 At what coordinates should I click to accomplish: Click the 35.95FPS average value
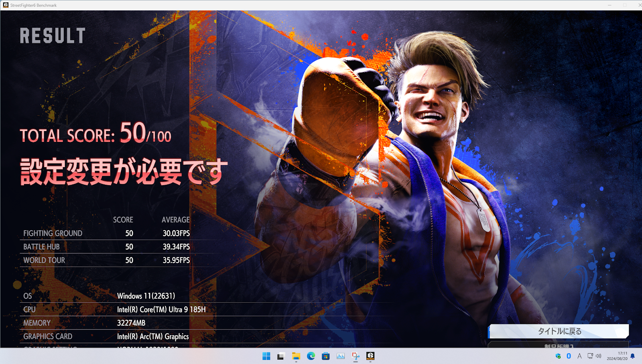(x=176, y=260)
